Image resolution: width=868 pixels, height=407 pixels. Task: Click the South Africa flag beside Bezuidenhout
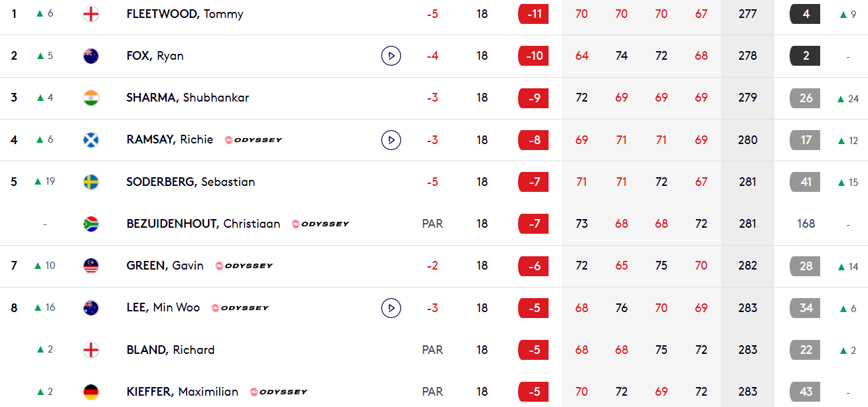91,224
